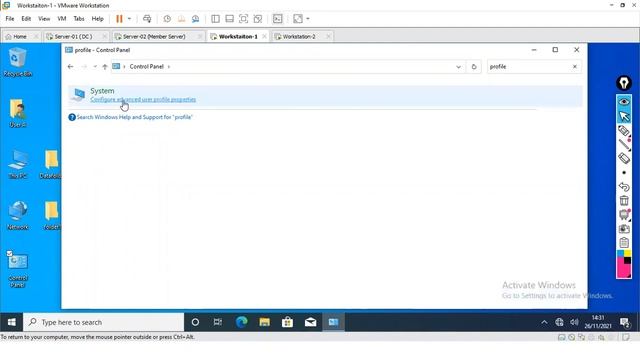Screen dimensions: 640x360
Task: Switch to the Server-01 (DC) tab
Action: pyautogui.click(x=73, y=36)
